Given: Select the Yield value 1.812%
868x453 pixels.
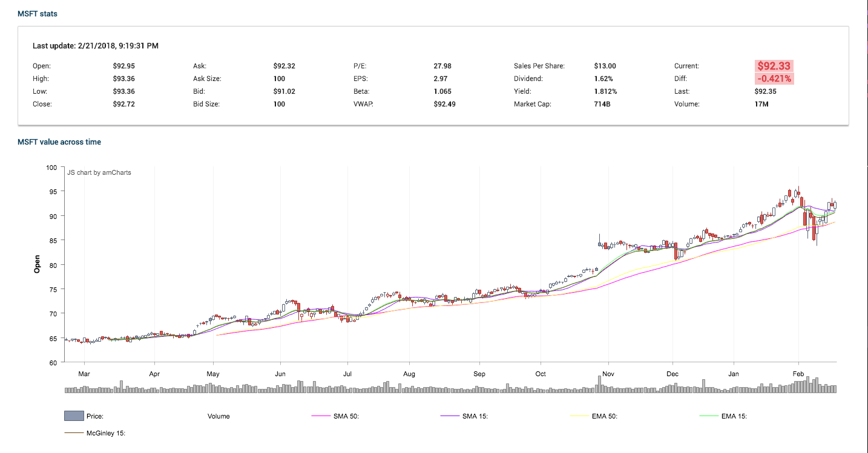Looking at the screenshot, I should (606, 91).
